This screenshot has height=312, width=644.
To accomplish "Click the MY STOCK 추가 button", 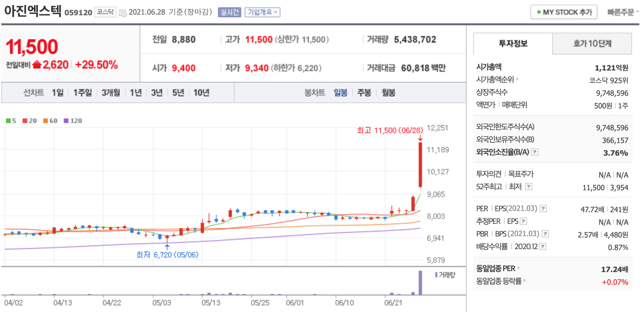I will (564, 12).
